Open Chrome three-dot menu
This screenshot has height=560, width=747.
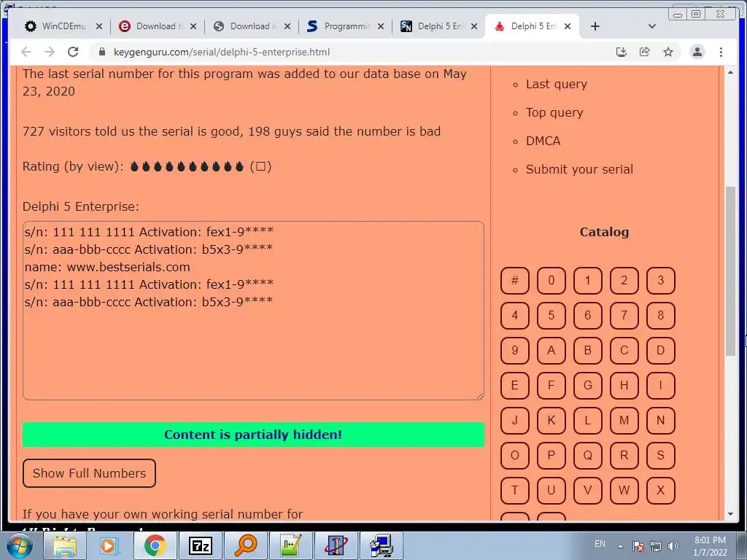click(721, 52)
